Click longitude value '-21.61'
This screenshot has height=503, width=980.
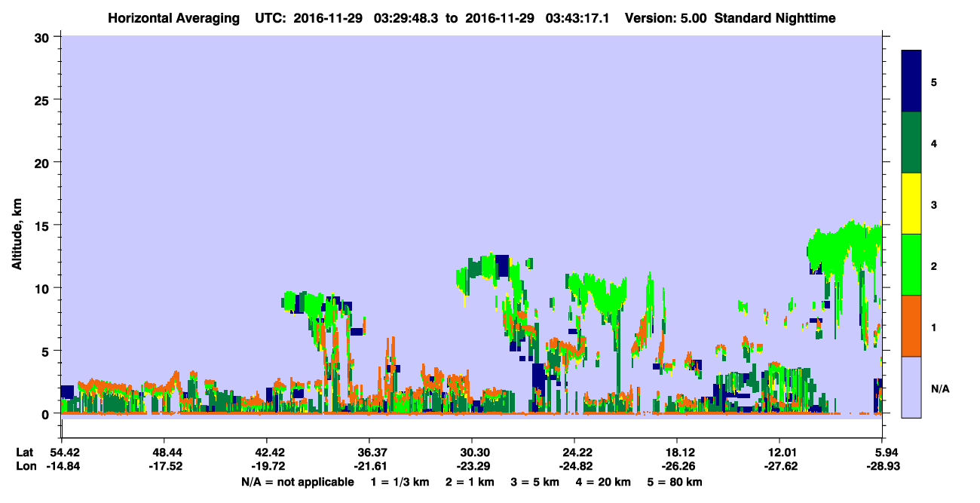click(x=369, y=466)
